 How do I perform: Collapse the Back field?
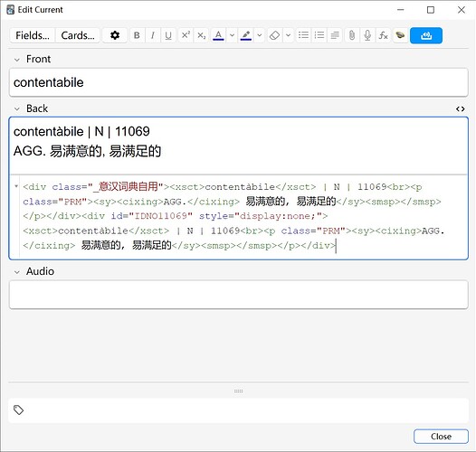(17, 108)
